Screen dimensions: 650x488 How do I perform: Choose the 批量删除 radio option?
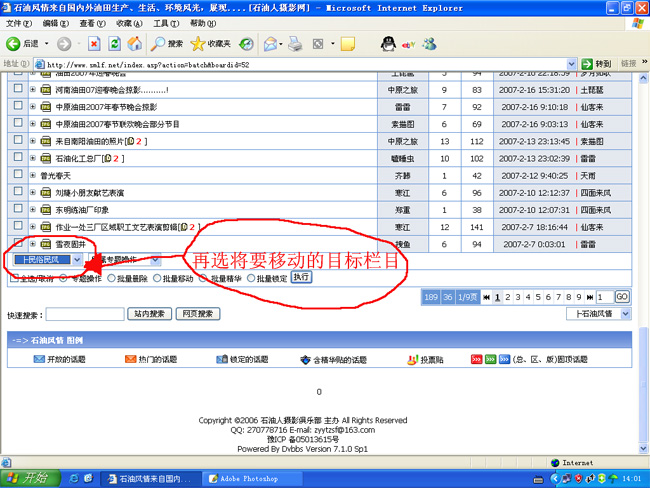click(111, 278)
